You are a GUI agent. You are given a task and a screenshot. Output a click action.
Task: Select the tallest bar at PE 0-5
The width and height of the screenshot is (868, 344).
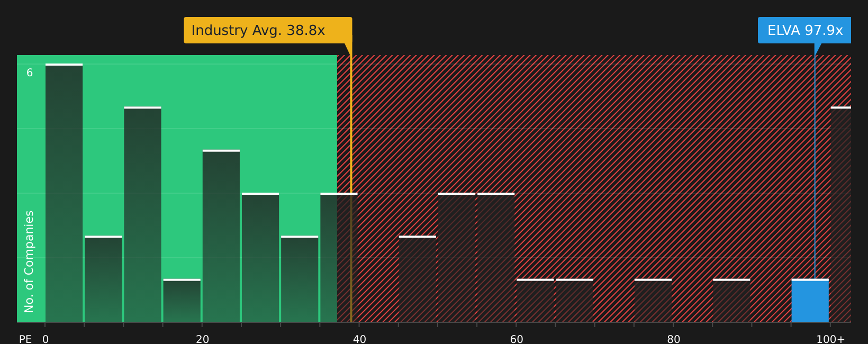(x=64, y=193)
